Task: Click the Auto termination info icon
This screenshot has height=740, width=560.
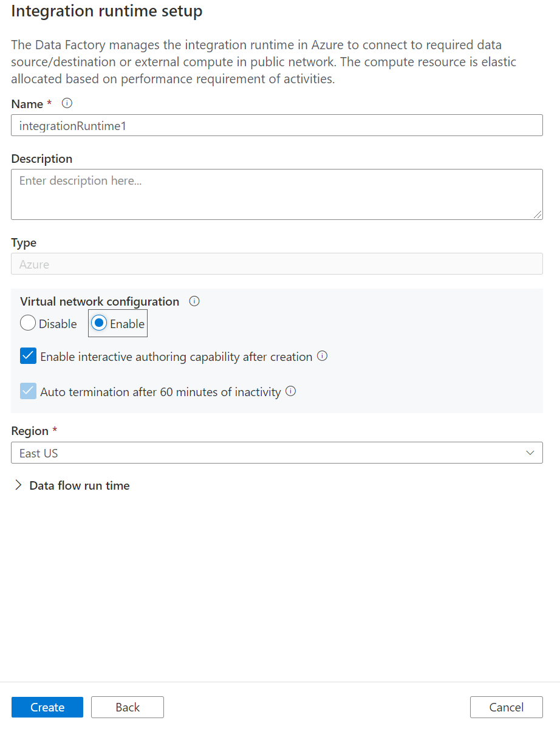Action: (291, 392)
